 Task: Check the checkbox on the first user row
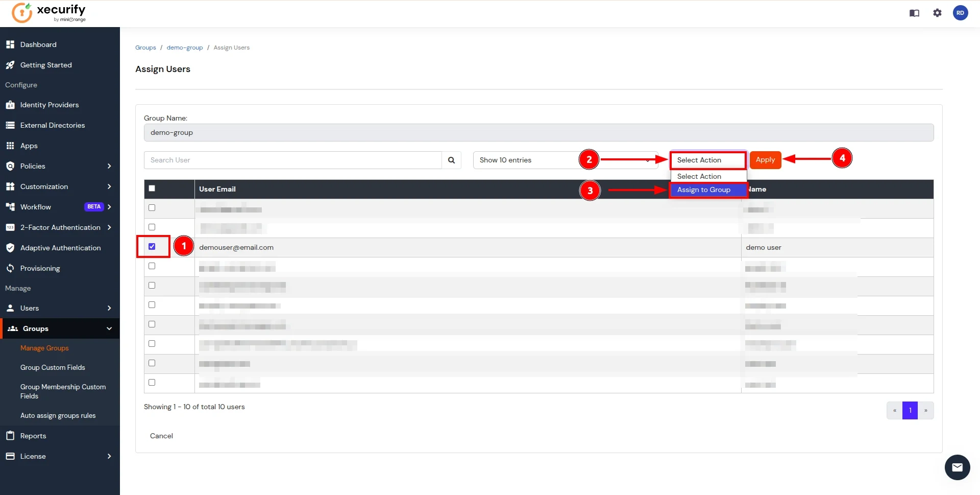[x=152, y=207]
